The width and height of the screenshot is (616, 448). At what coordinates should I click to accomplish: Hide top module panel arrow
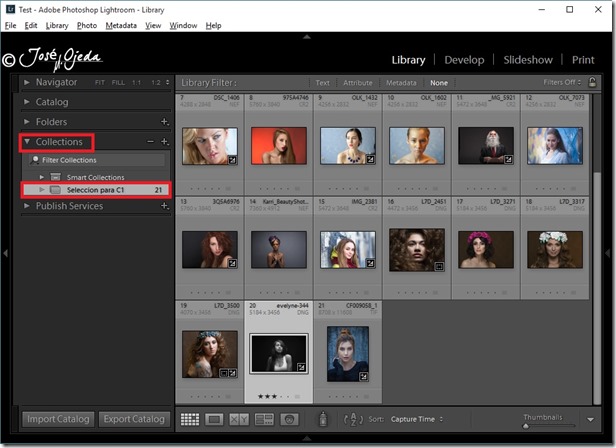[x=307, y=37]
